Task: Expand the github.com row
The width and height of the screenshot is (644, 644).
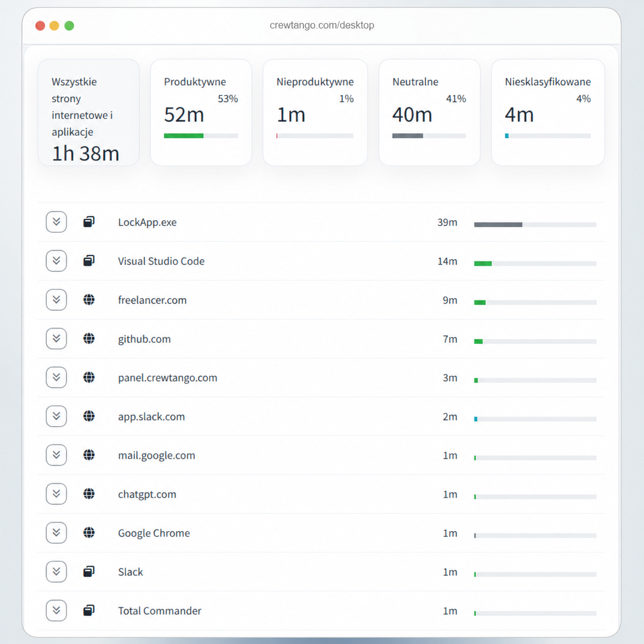Action: (56, 338)
